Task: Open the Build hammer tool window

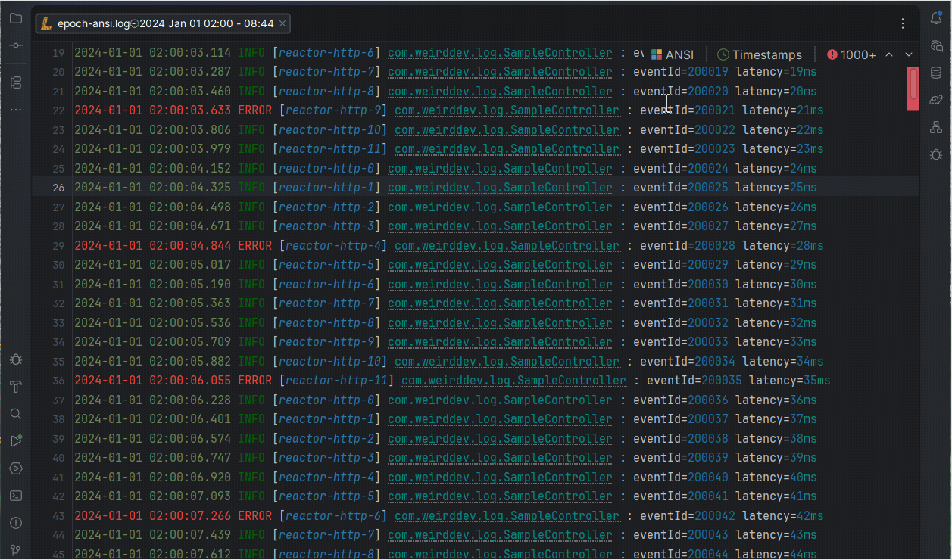Action: pyautogui.click(x=16, y=387)
